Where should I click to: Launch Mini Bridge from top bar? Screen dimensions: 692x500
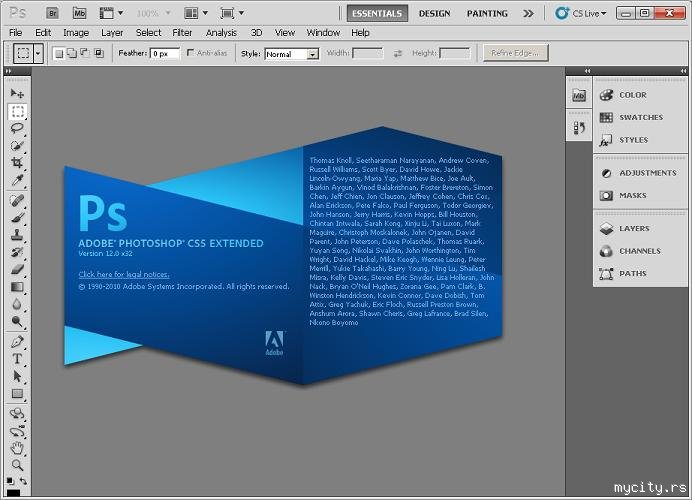79,14
